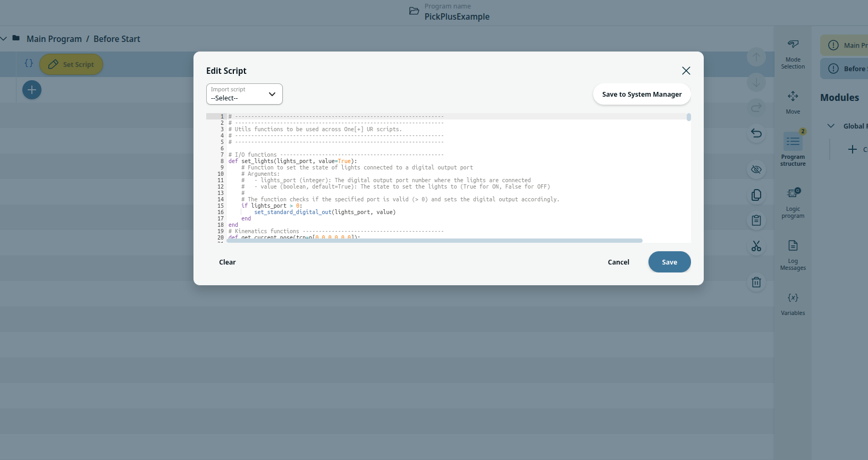Cancel the script editing dialog
The image size is (868, 460).
pos(618,262)
